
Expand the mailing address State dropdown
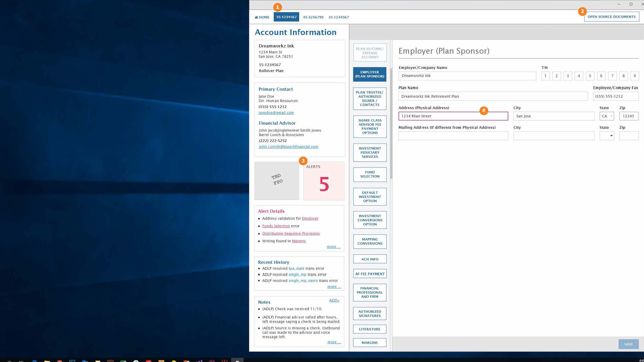[607, 136]
